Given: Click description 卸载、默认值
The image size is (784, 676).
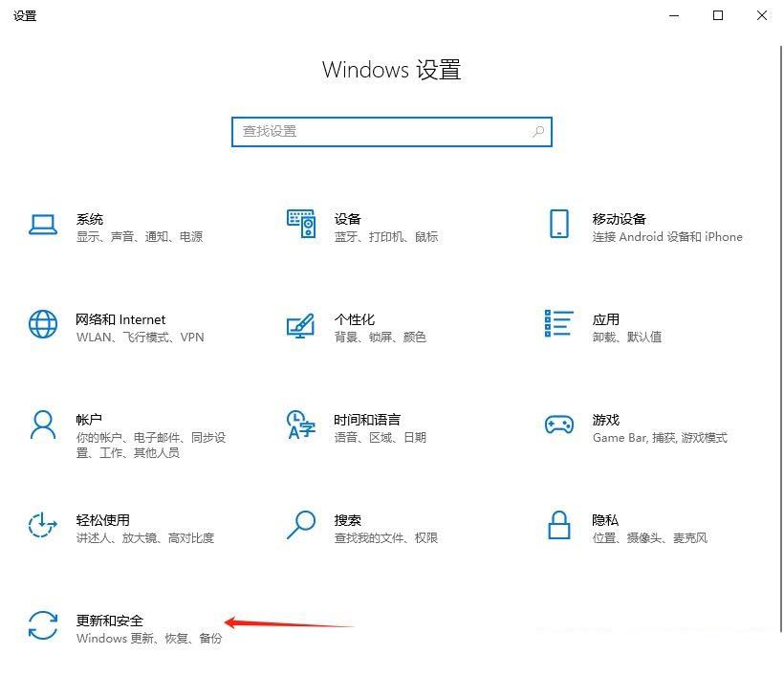Looking at the screenshot, I should click(627, 337).
